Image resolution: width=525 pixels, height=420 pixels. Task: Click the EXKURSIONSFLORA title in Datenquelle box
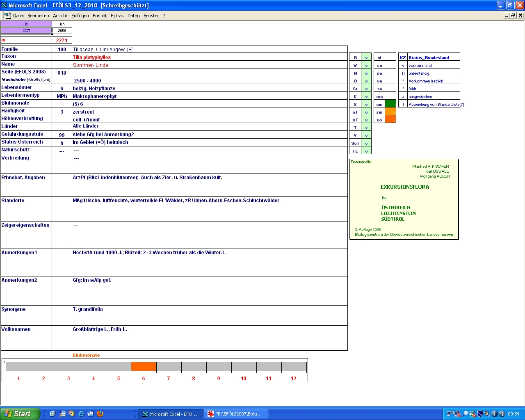(405, 187)
